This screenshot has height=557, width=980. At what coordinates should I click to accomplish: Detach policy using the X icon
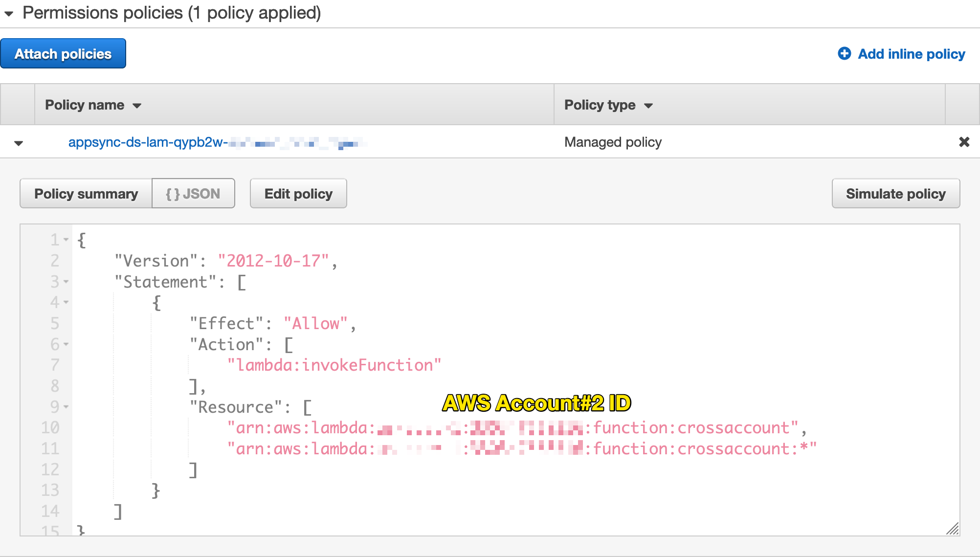(964, 142)
